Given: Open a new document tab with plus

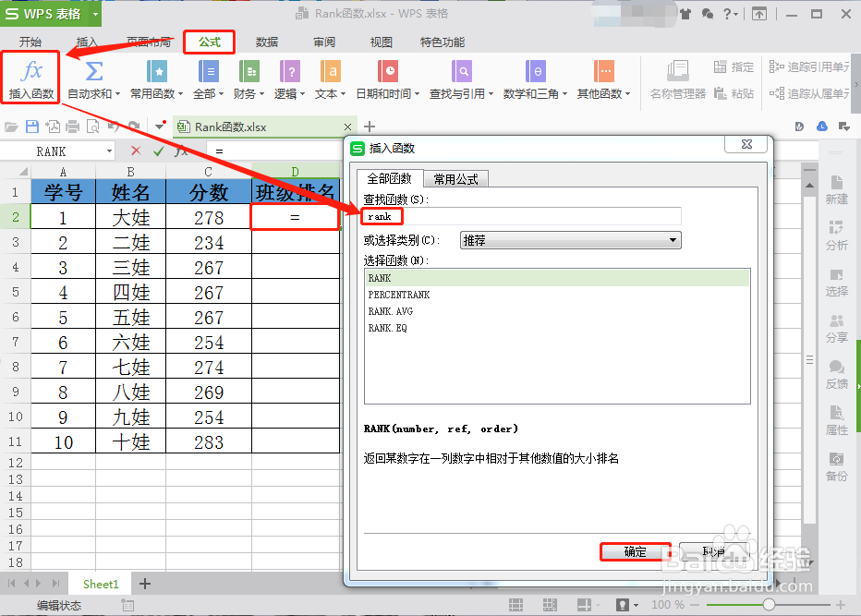Looking at the screenshot, I should click(370, 127).
